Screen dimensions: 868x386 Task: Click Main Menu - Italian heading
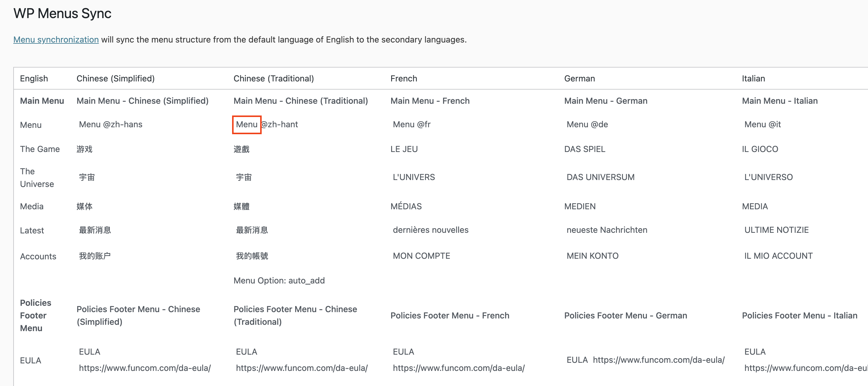click(779, 101)
